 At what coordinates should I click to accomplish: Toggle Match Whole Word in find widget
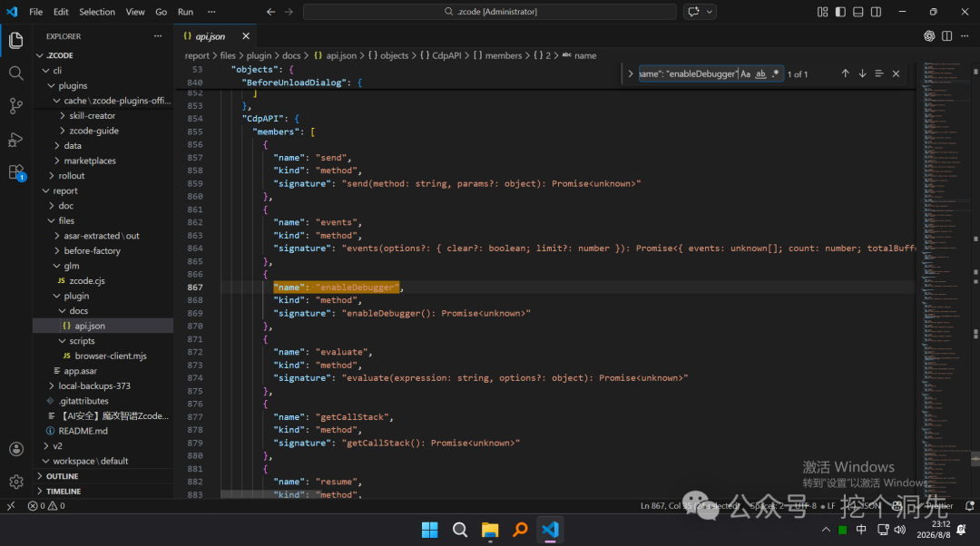click(760, 73)
